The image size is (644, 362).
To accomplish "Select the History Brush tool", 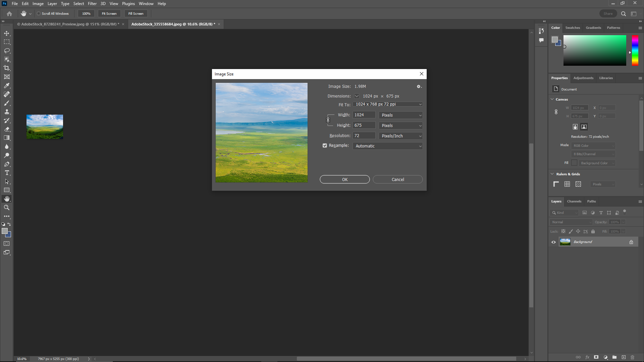I will click(x=7, y=120).
